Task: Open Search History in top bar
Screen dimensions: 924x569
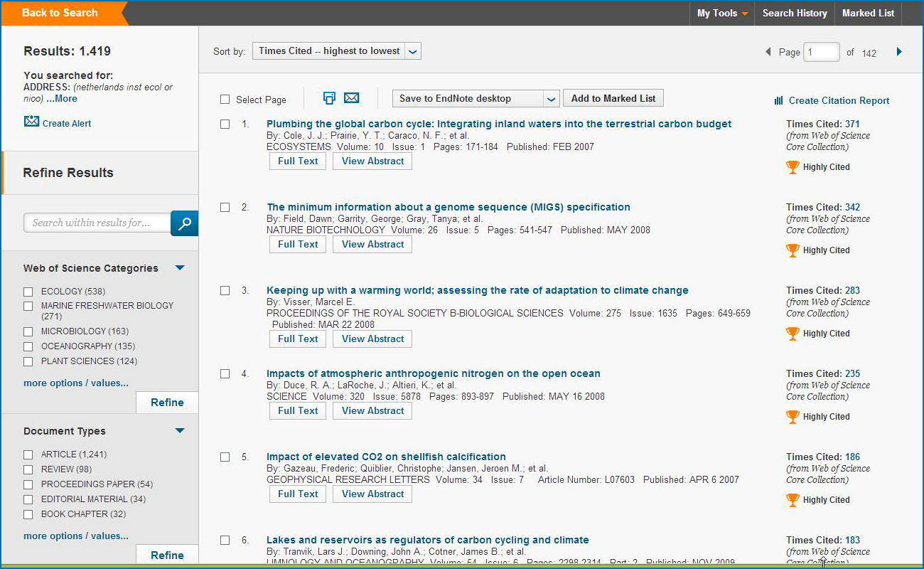Action: pyautogui.click(x=794, y=14)
